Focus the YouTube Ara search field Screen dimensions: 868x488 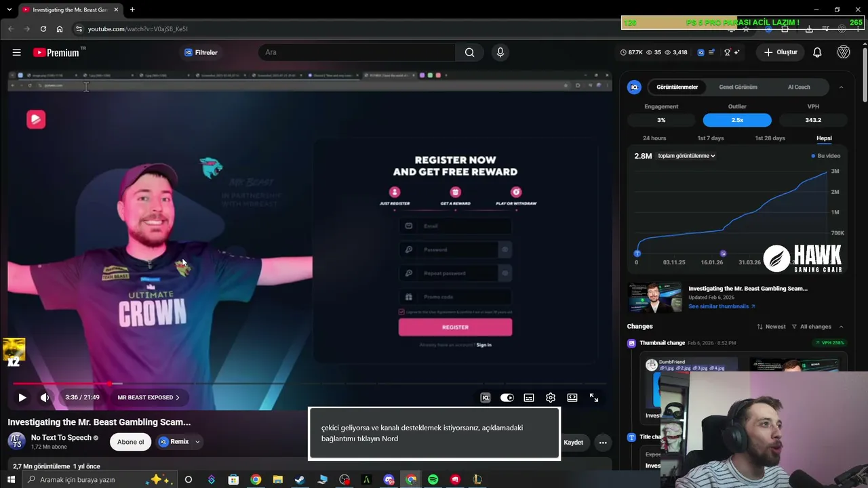click(x=357, y=52)
